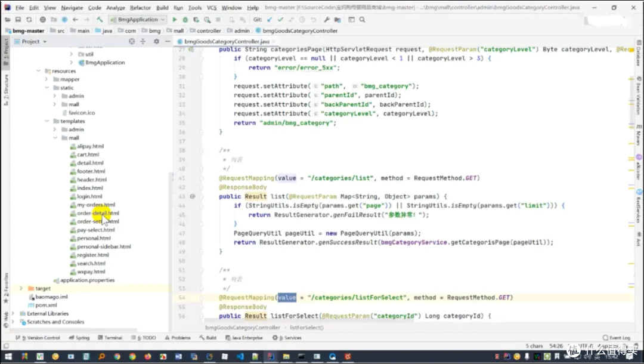
Task: Start debugging with the bug icon
Action: [x=185, y=19]
